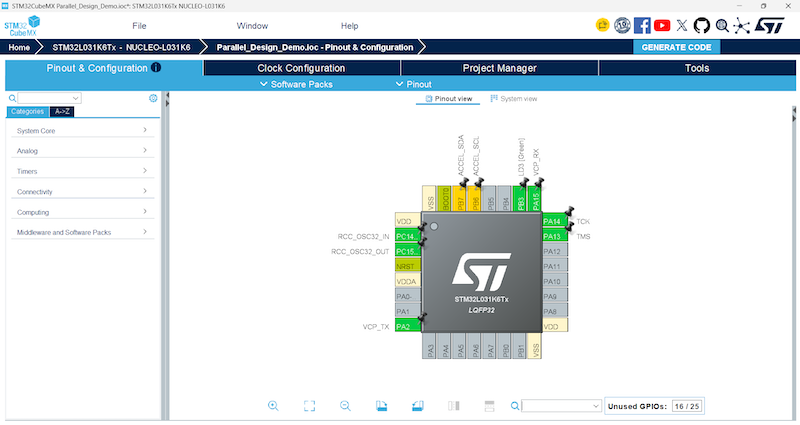Image resolution: width=800 pixels, height=425 pixels.
Task: Click the pin search magnifier icon
Action: (x=515, y=406)
